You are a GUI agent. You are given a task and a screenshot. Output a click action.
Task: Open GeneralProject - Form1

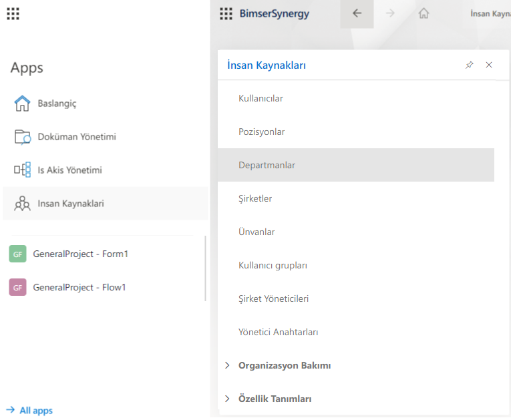[79, 254]
